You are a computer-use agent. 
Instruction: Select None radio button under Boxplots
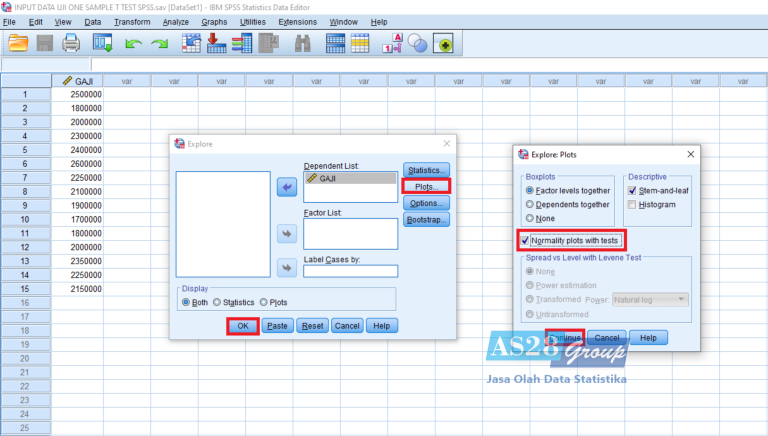531,219
